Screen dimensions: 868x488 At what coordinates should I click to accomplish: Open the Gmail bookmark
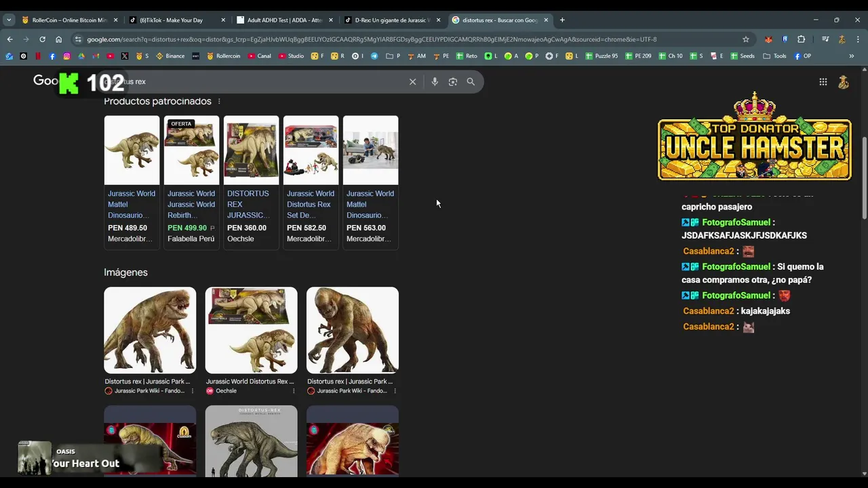(x=96, y=56)
